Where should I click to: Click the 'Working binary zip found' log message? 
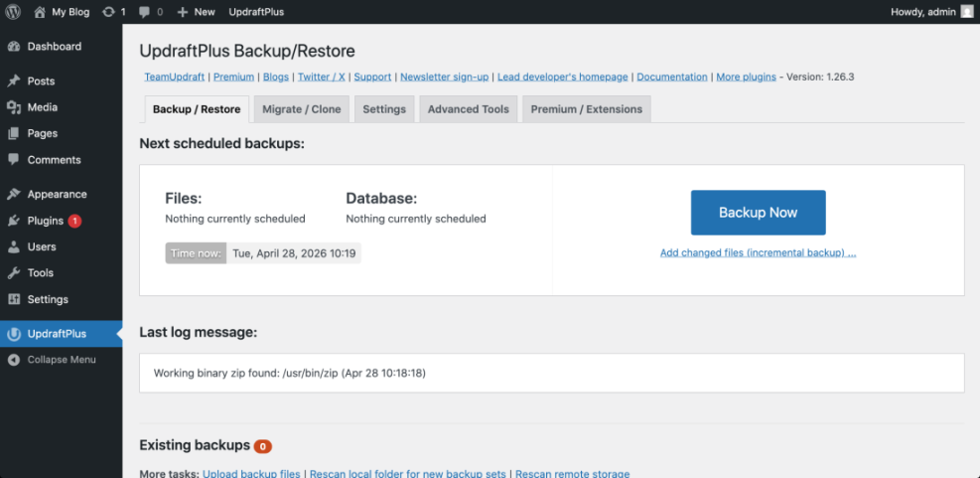289,374
